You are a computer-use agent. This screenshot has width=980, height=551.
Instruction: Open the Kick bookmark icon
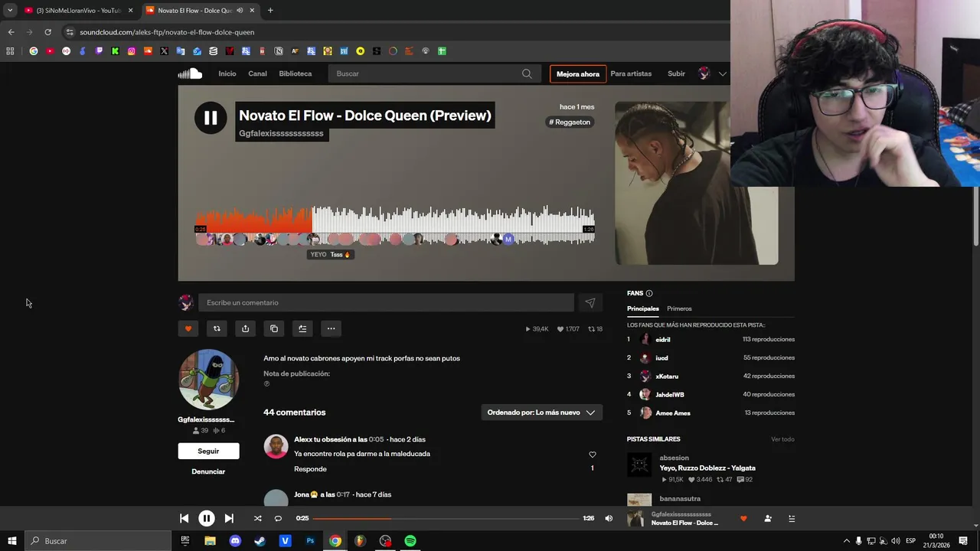(x=115, y=51)
